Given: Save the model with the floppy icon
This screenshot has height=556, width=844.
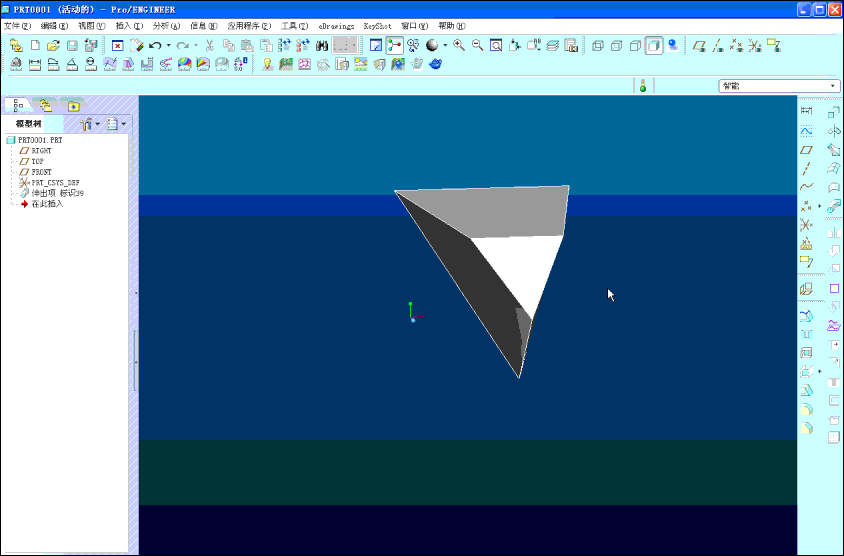Looking at the screenshot, I should pyautogui.click(x=72, y=46).
